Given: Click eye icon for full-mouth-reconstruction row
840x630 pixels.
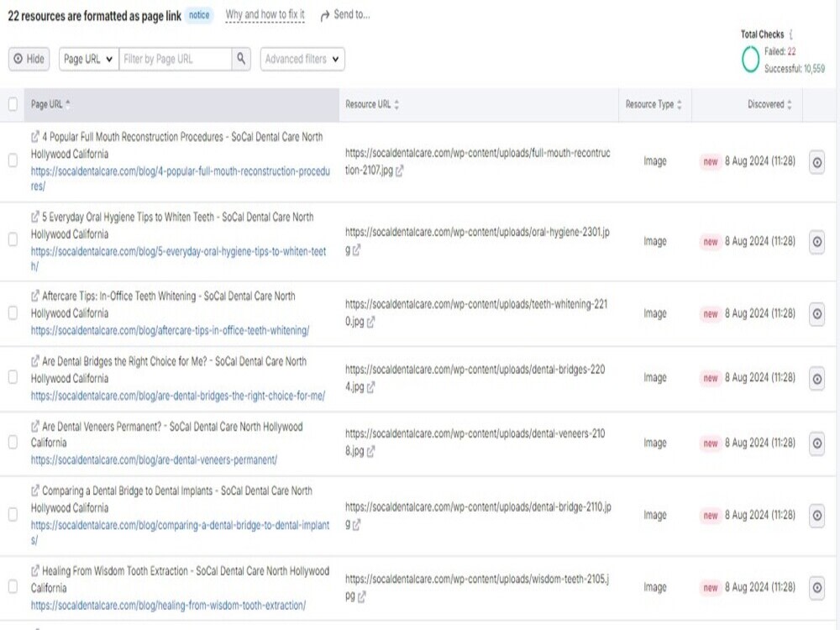Looking at the screenshot, I should click(817, 162).
